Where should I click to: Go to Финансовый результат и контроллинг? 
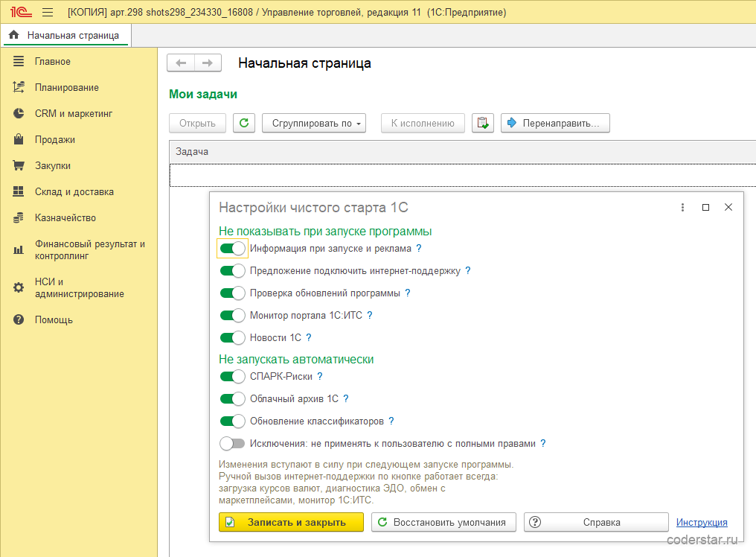(x=90, y=249)
